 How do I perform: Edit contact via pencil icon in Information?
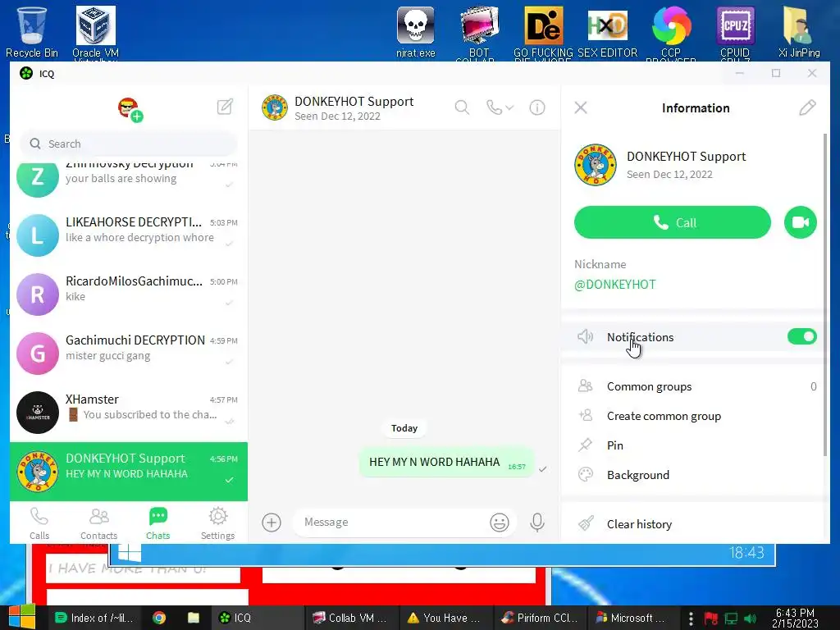tap(807, 107)
